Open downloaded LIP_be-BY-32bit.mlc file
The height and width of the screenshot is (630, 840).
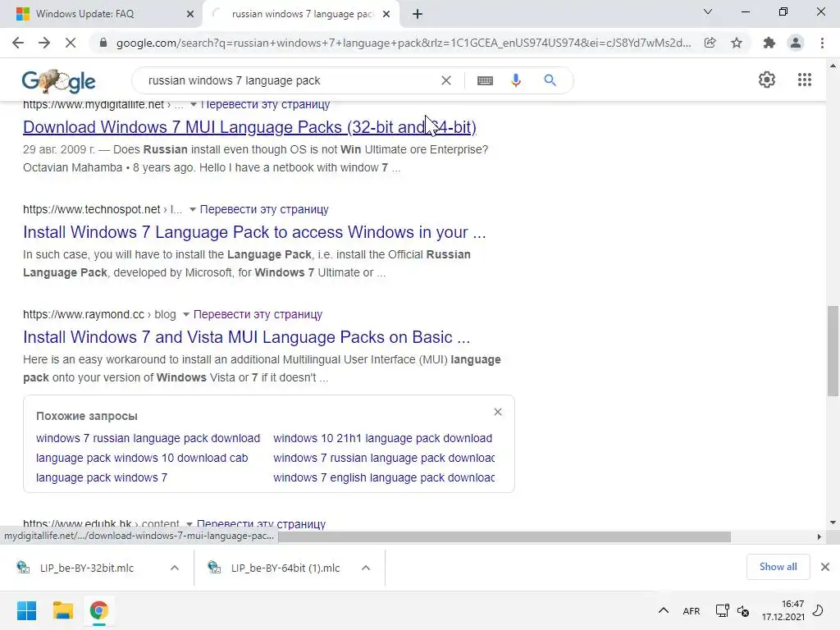(x=87, y=568)
